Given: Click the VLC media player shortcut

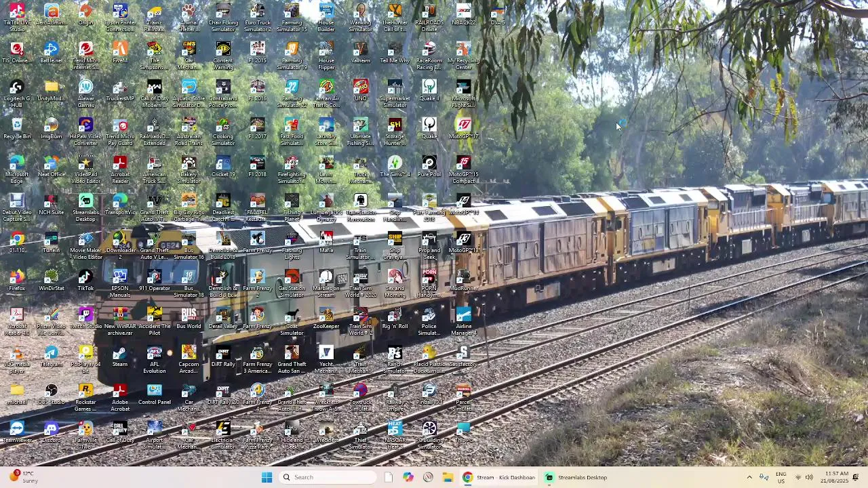Looking at the screenshot, I should coord(17,359).
